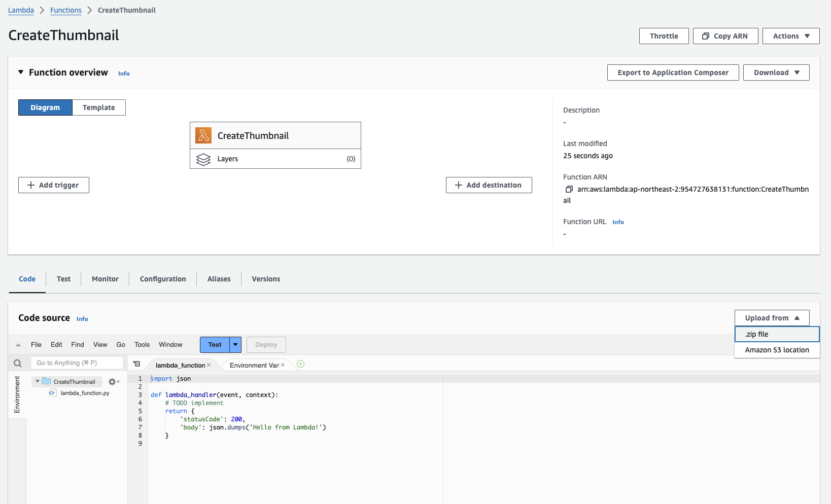The height and width of the screenshot is (504, 831).
Task: Click line number 7 in gutter
Action: [x=140, y=427]
